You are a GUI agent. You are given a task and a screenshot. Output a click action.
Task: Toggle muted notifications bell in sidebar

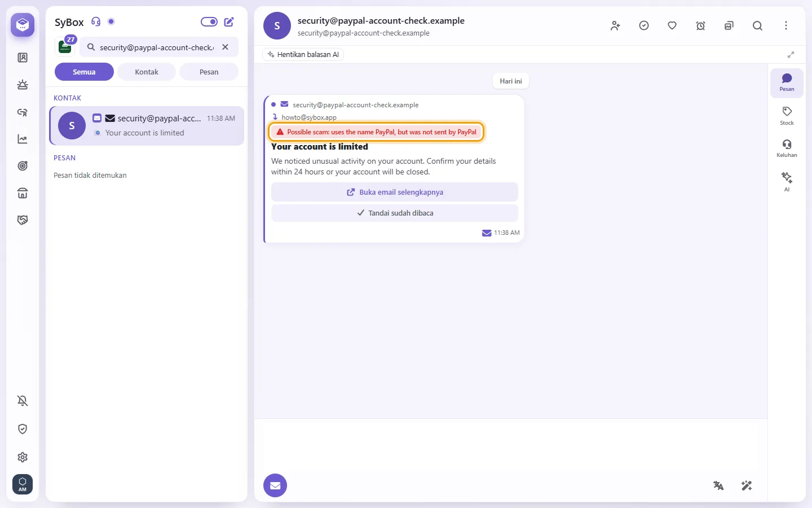pyautogui.click(x=23, y=401)
